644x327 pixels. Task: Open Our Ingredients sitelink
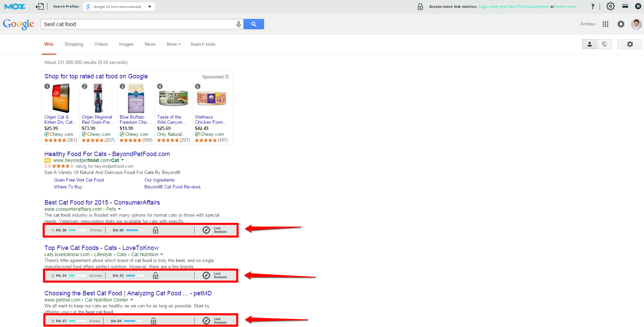click(x=160, y=180)
